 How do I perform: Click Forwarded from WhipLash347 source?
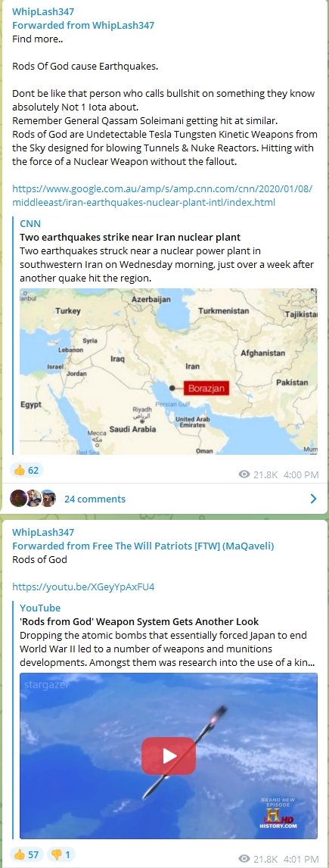point(83,25)
